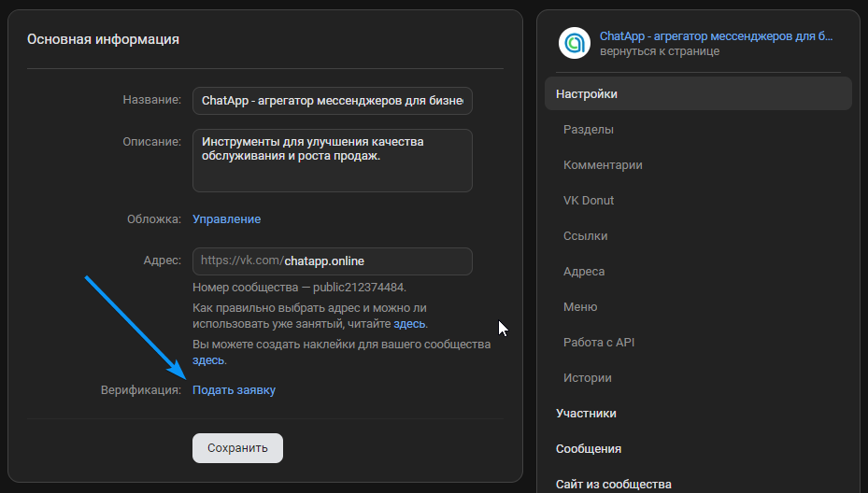Click the community number public212374484 text

pos(360,288)
